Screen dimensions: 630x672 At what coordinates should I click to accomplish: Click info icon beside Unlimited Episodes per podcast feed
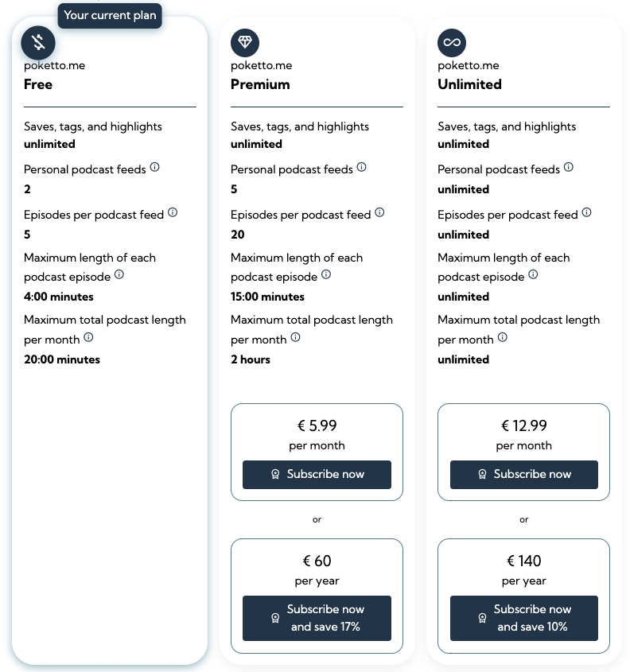click(x=586, y=213)
